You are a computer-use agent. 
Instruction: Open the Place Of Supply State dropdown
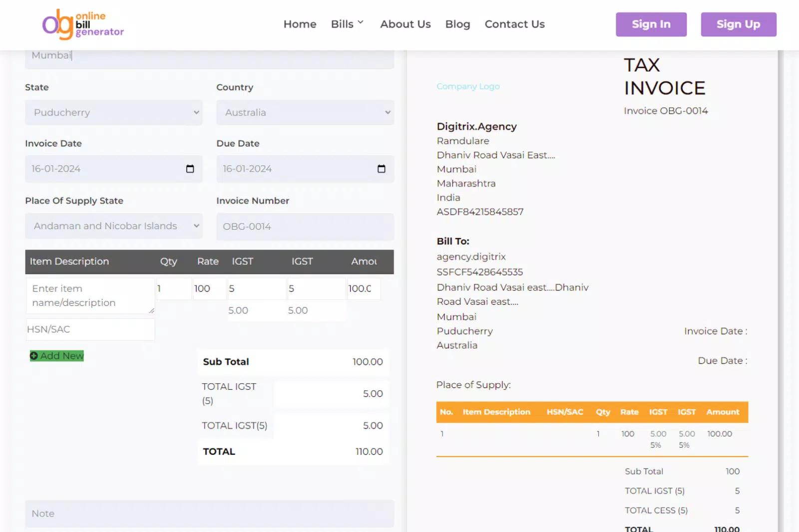114,226
